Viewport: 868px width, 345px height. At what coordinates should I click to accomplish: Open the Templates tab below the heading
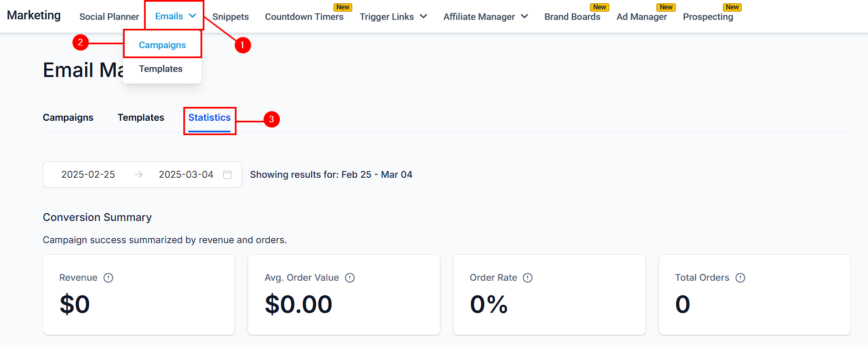141,117
